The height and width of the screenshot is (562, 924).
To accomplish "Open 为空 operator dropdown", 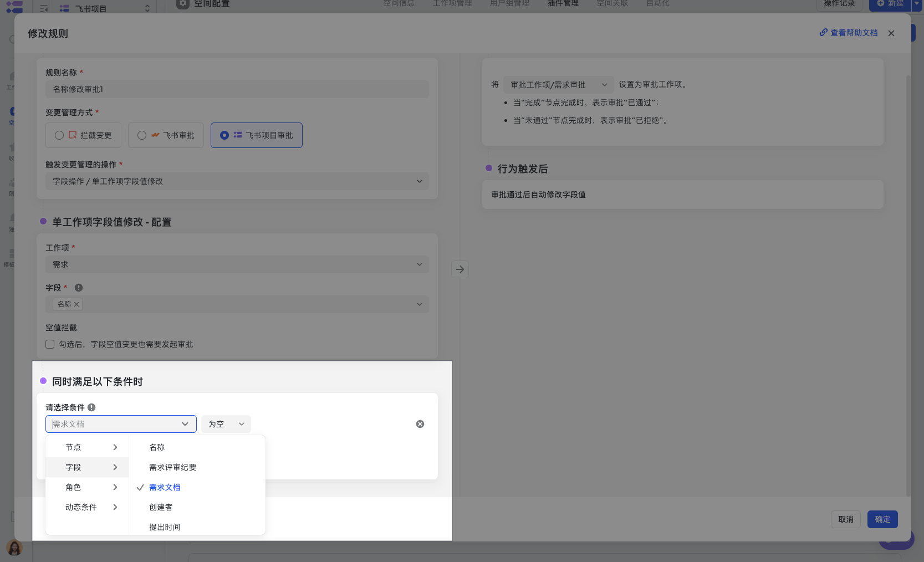I will [x=226, y=424].
